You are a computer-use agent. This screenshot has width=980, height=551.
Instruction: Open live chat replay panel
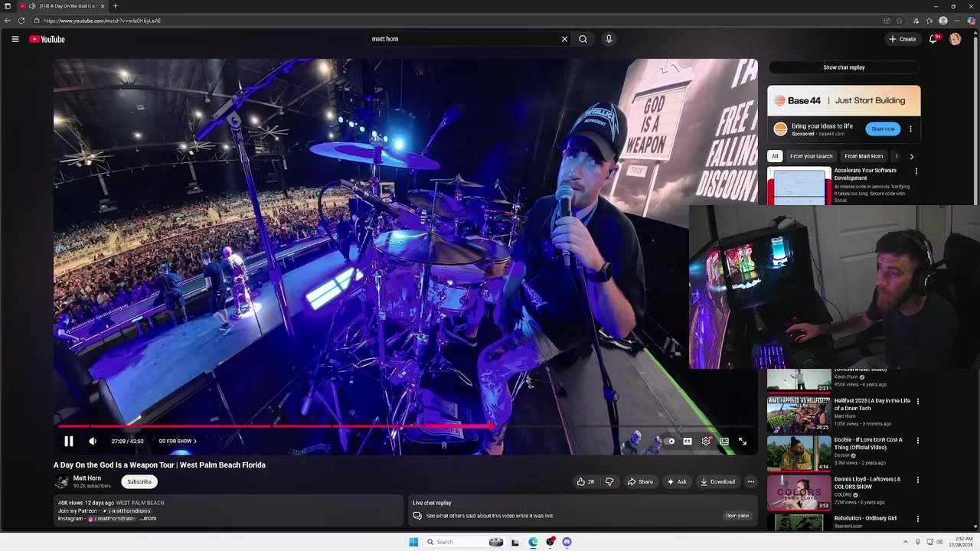[737, 516]
